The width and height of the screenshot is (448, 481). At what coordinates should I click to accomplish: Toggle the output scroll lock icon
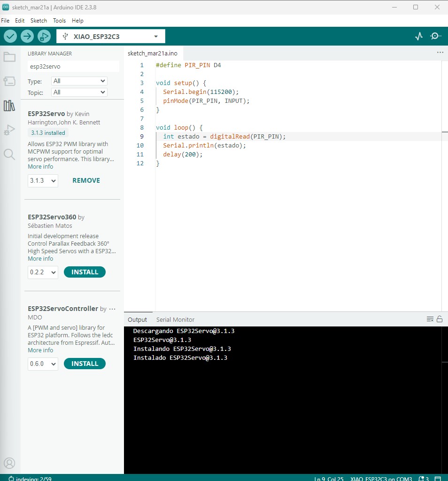click(440, 319)
